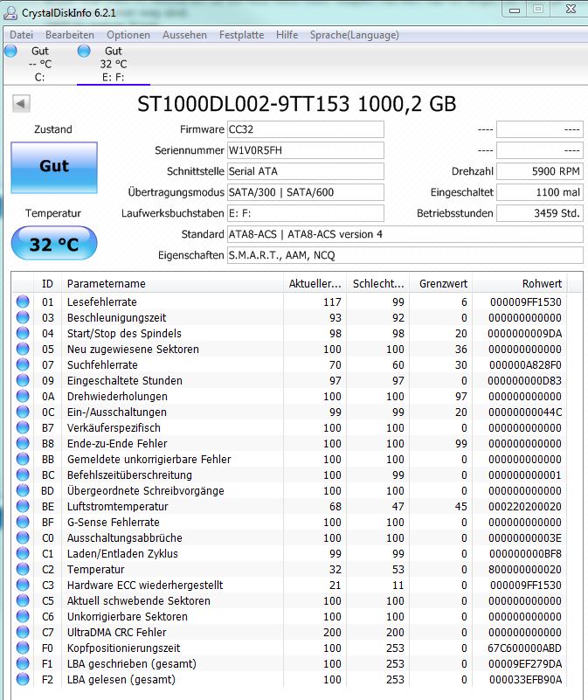The height and width of the screenshot is (700, 588).
Task: Click the Eingeschaltet value 1100 mal
Action: 540,192
